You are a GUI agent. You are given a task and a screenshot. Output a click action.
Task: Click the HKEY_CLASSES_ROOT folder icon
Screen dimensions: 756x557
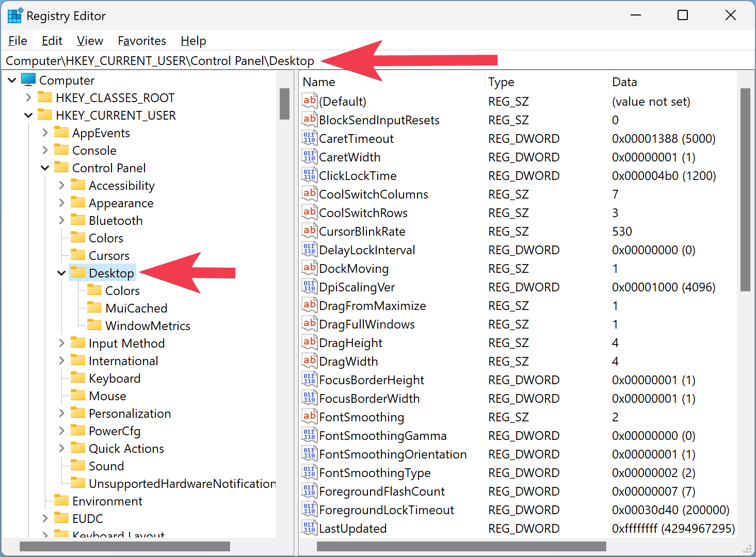click(45, 97)
